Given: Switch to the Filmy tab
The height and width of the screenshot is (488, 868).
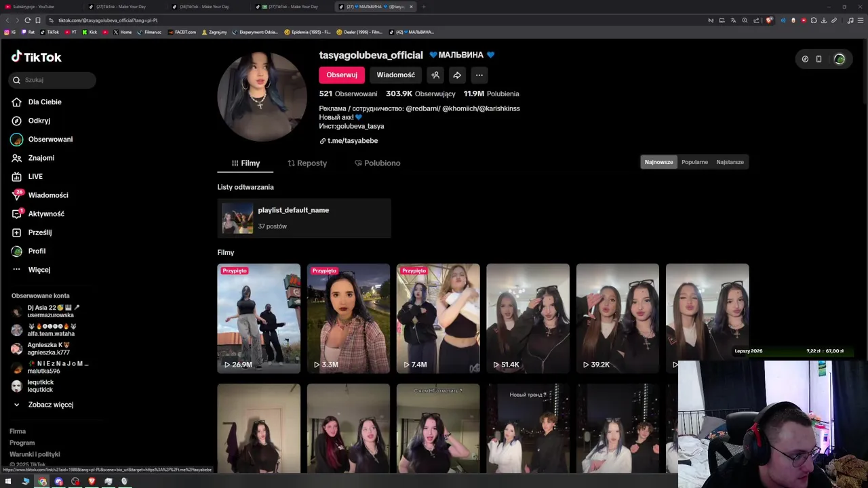Looking at the screenshot, I should [x=245, y=163].
